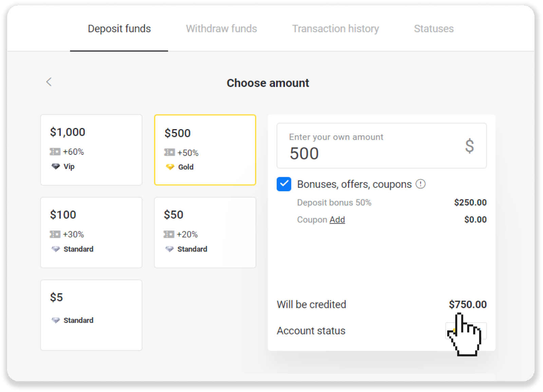Click the dollar sign icon in amount field
This screenshot has height=392, width=543.
click(469, 146)
